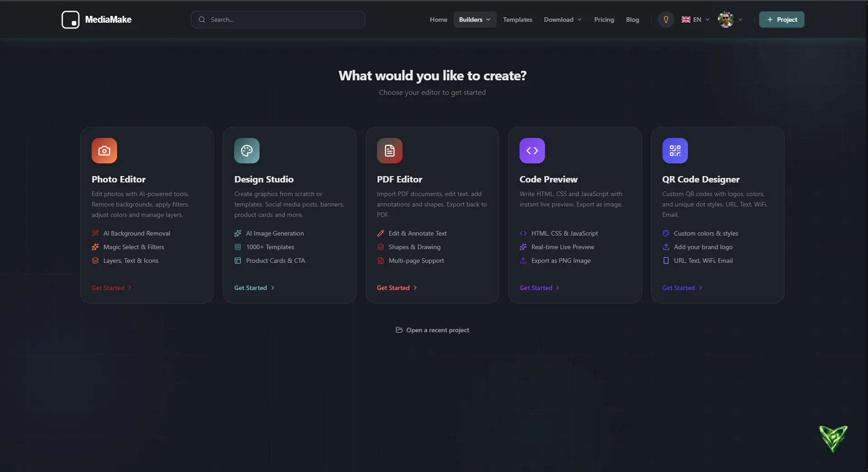Click the Custom colors & styles palette icon
The image size is (868, 472).
pyautogui.click(x=666, y=233)
